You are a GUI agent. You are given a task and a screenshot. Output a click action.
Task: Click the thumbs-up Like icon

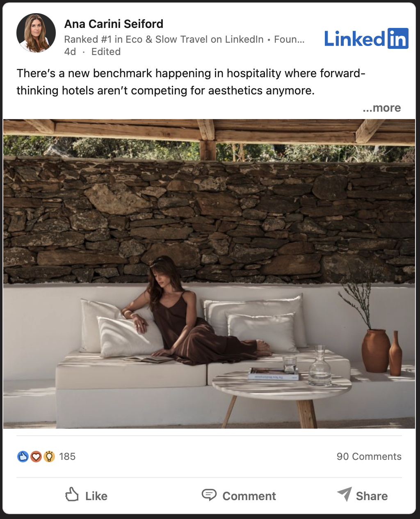click(x=72, y=495)
